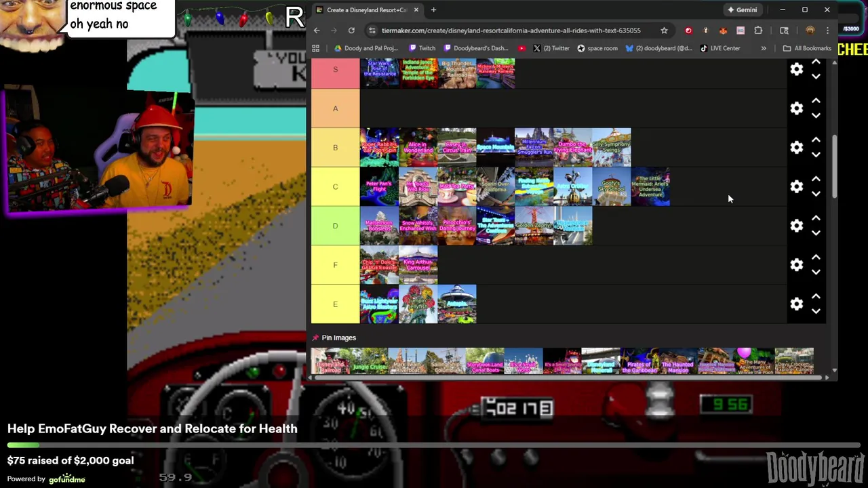This screenshot has width=868, height=488.
Task: Move tier F row up
Action: tap(816, 258)
